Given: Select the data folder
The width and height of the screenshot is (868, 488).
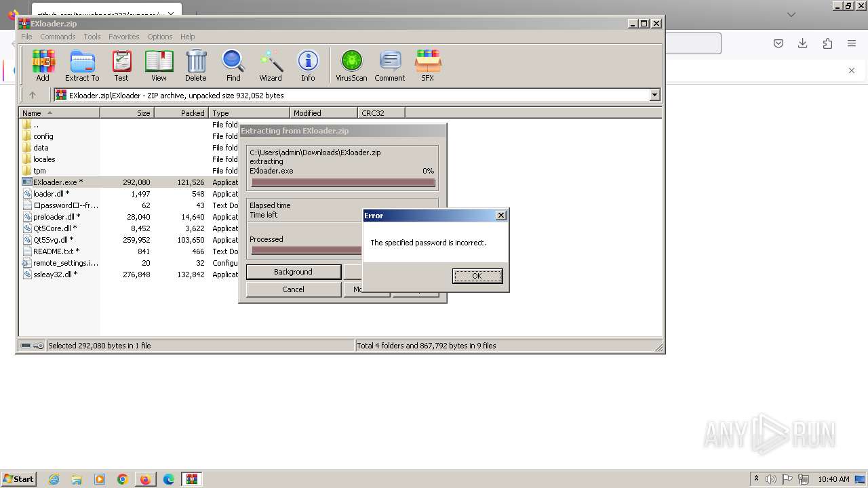Looking at the screenshot, I should pyautogui.click(x=41, y=148).
